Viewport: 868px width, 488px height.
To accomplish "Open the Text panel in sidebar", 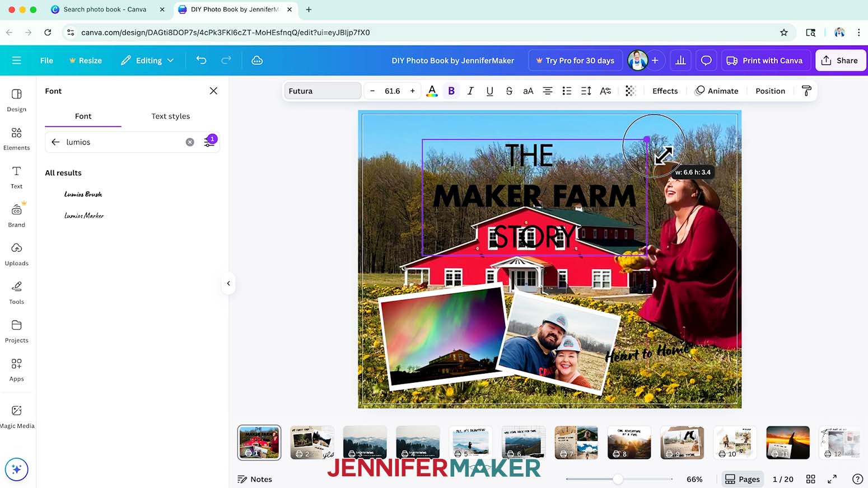I will click(x=17, y=177).
